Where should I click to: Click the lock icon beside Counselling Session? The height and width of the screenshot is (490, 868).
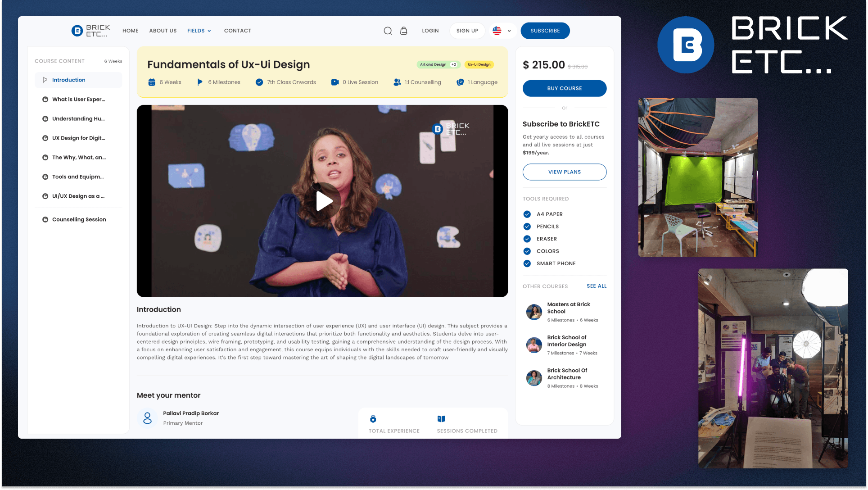[x=45, y=219]
